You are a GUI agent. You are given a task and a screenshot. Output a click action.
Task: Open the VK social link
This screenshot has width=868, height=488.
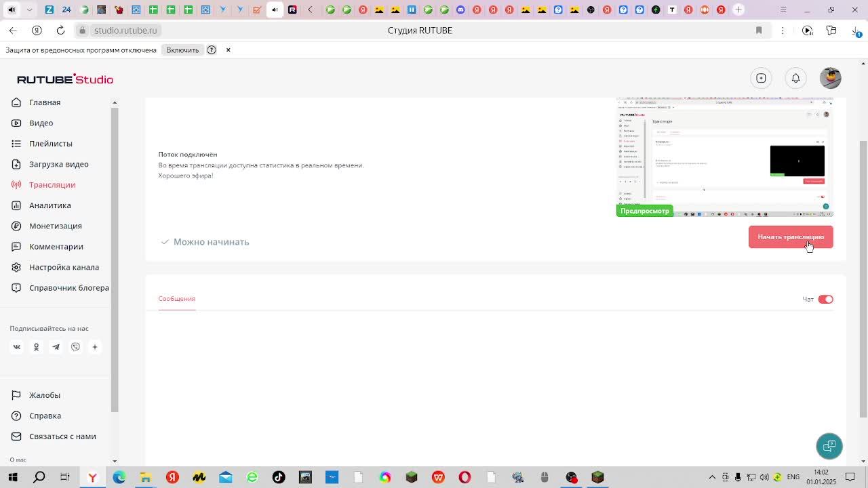point(17,347)
